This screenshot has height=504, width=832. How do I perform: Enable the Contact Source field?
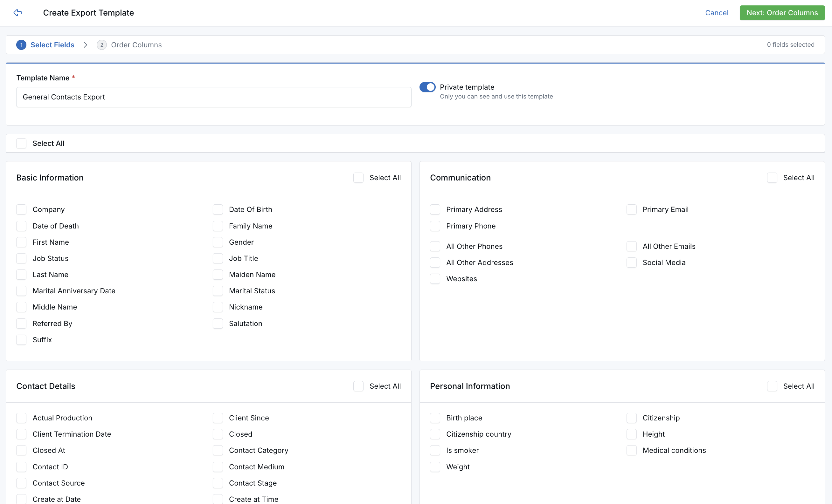click(21, 483)
